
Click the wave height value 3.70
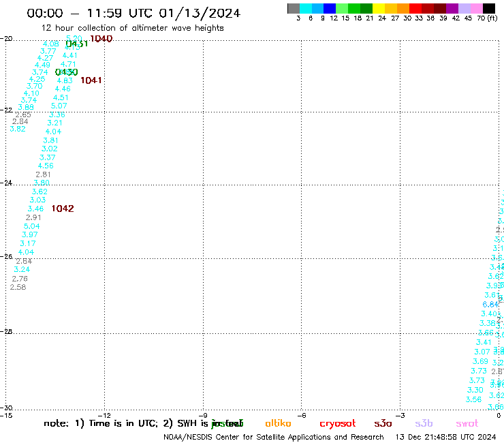click(34, 87)
